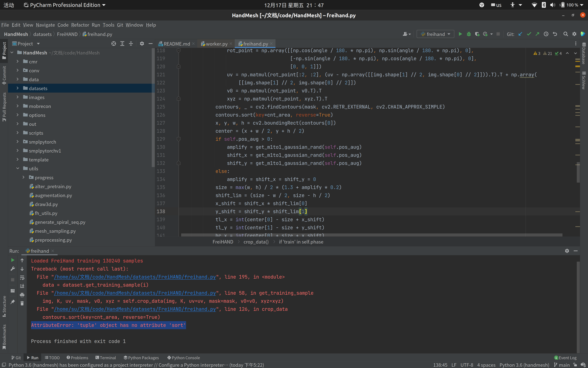Run with coverage icon
The width and height of the screenshot is (588, 368).
(477, 34)
